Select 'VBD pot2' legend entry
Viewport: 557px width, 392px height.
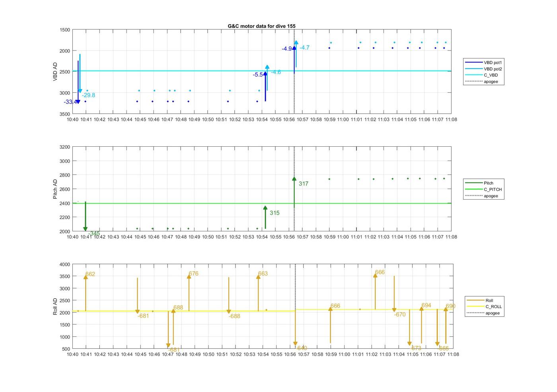pos(483,69)
